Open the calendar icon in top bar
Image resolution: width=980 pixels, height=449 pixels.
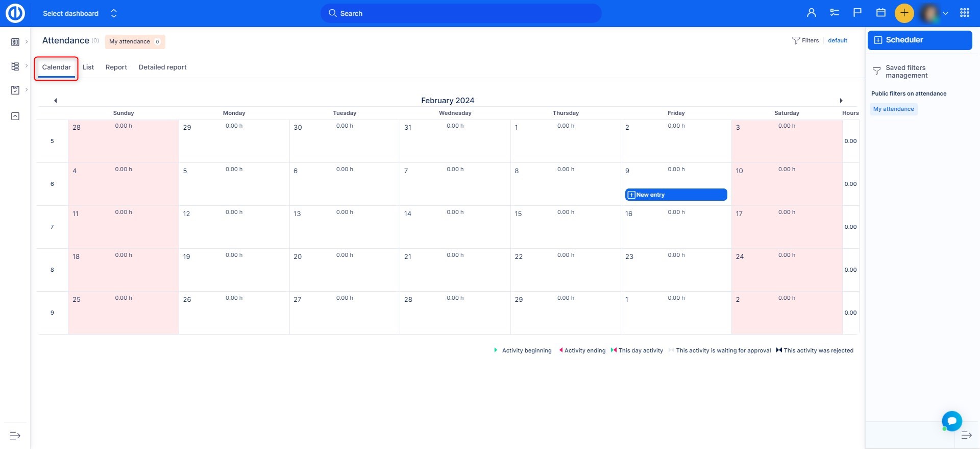tap(881, 13)
